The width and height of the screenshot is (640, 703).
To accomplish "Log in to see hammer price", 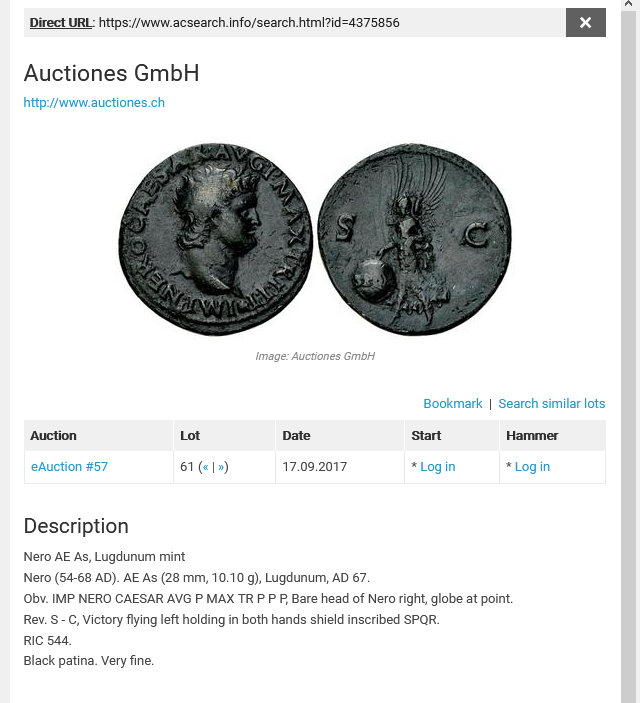I will [x=532, y=467].
